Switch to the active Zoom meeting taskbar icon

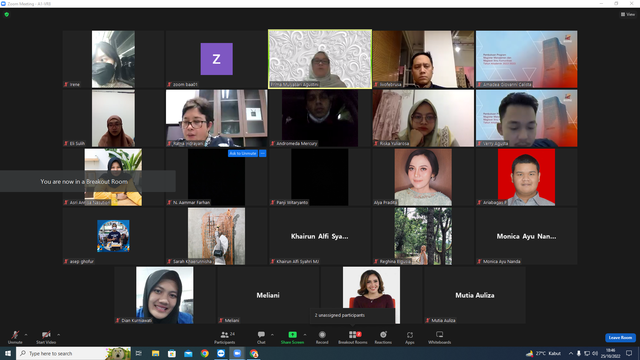[237, 353]
